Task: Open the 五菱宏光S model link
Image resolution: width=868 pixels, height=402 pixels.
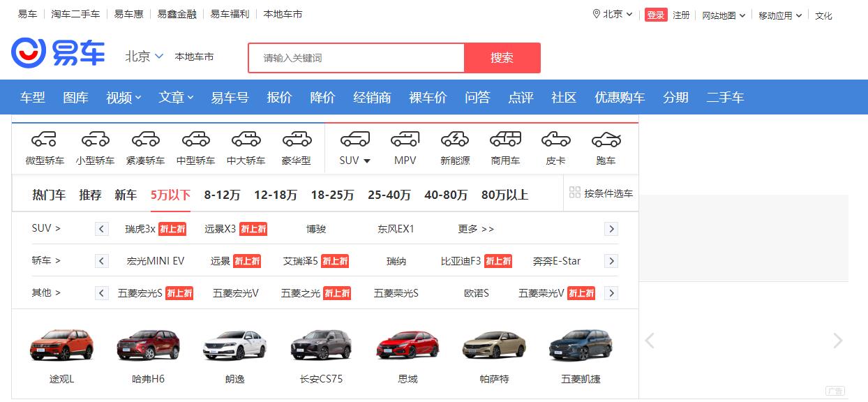Action: pos(140,293)
